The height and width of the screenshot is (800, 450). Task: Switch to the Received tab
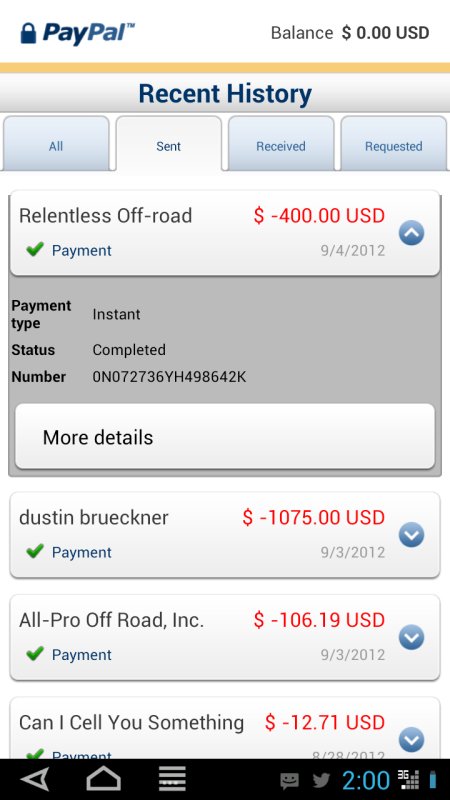(281, 144)
